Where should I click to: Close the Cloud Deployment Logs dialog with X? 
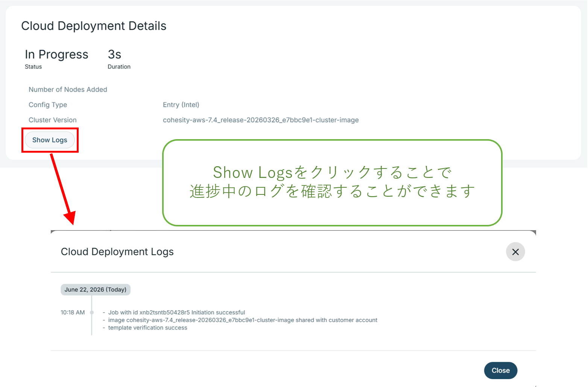click(515, 252)
